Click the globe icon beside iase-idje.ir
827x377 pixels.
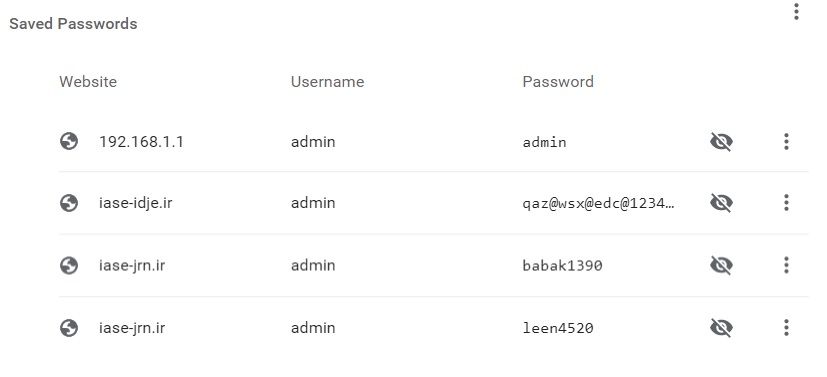point(69,202)
